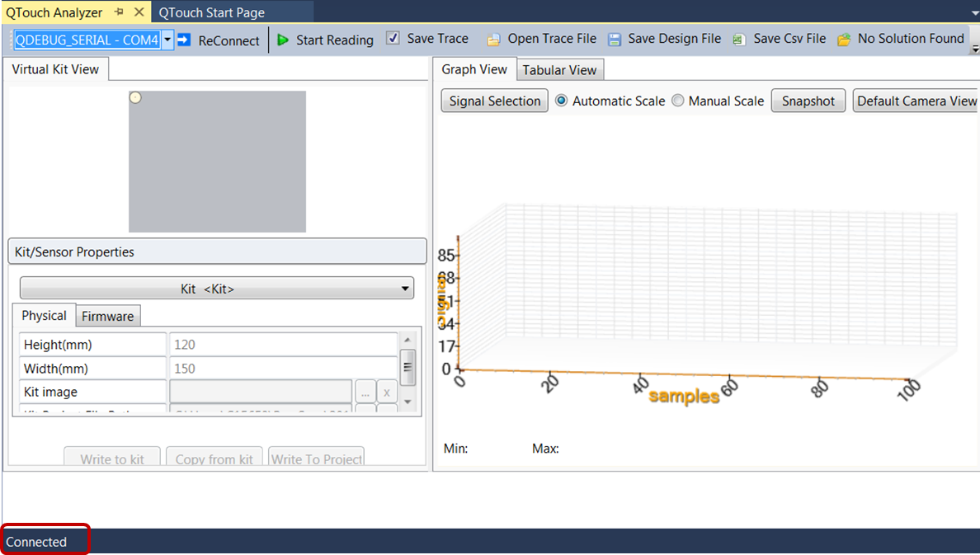
Task: Pin the QTouch Analyzer tab
Action: pos(119,12)
